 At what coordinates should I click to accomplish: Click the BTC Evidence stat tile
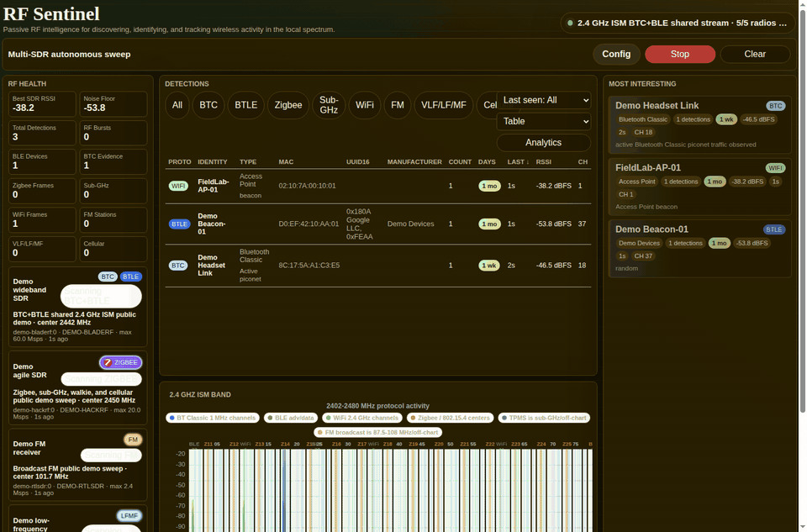click(113, 161)
